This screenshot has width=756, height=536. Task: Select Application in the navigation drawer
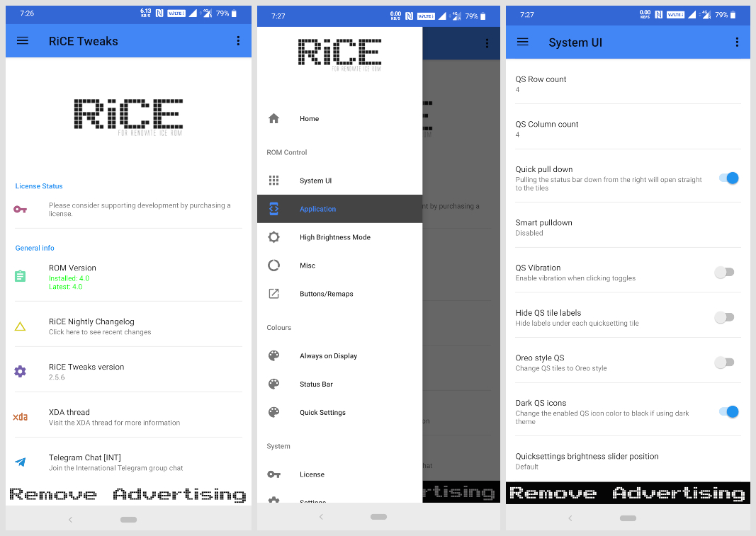tap(339, 209)
